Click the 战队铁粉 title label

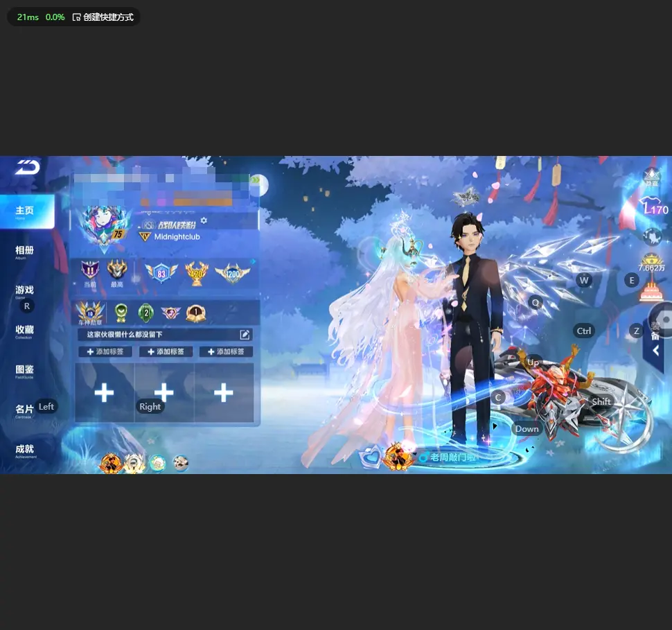point(176,225)
